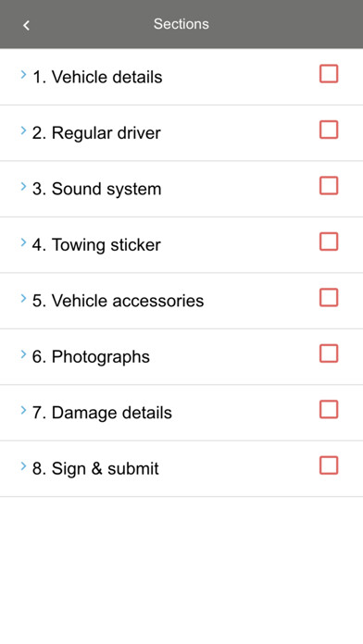Mark the Damage details checkbox
Screen dimensions: 363x644
coord(329,410)
